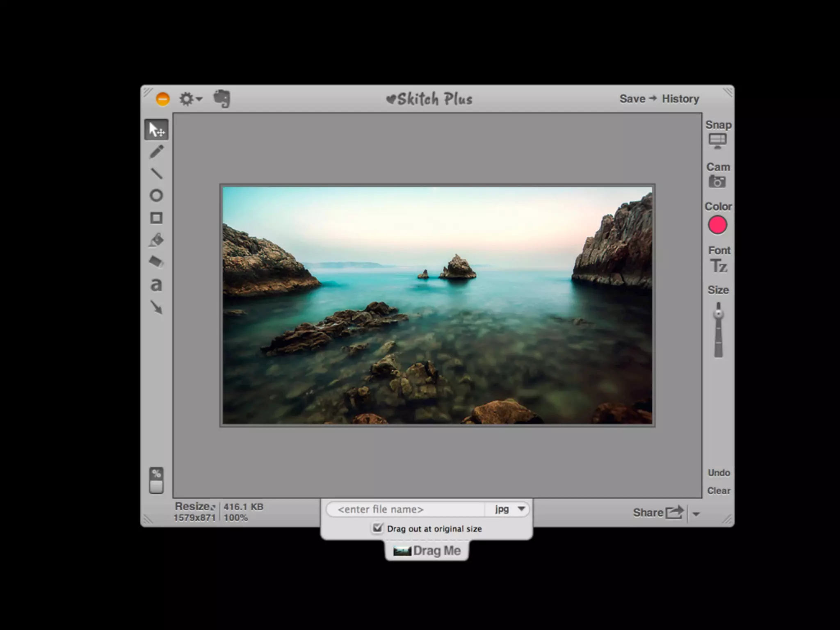The height and width of the screenshot is (630, 840).
Task: Select the arrow annotation tool
Action: [x=156, y=307]
